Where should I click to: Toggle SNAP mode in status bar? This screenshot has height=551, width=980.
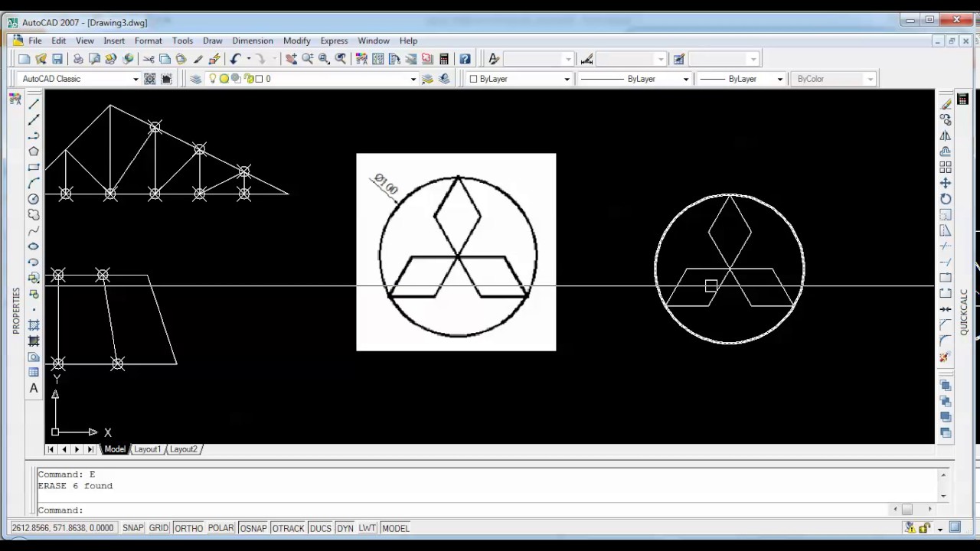coord(132,528)
